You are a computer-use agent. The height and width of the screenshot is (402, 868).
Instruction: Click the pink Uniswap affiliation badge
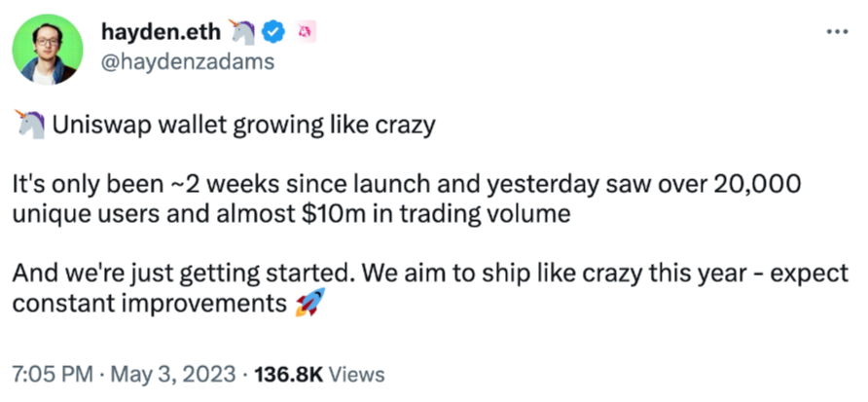(303, 32)
